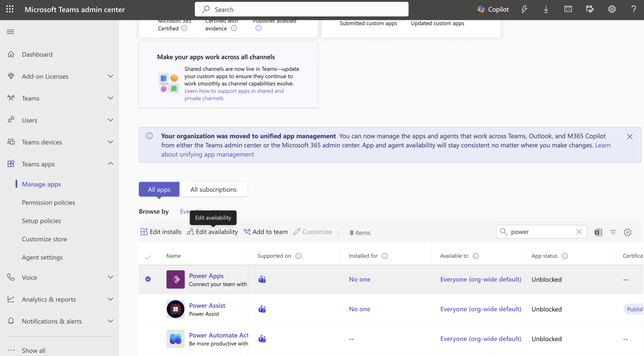This screenshot has height=356, width=644.
Task: Sort by the Name column header
Action: [x=173, y=256]
